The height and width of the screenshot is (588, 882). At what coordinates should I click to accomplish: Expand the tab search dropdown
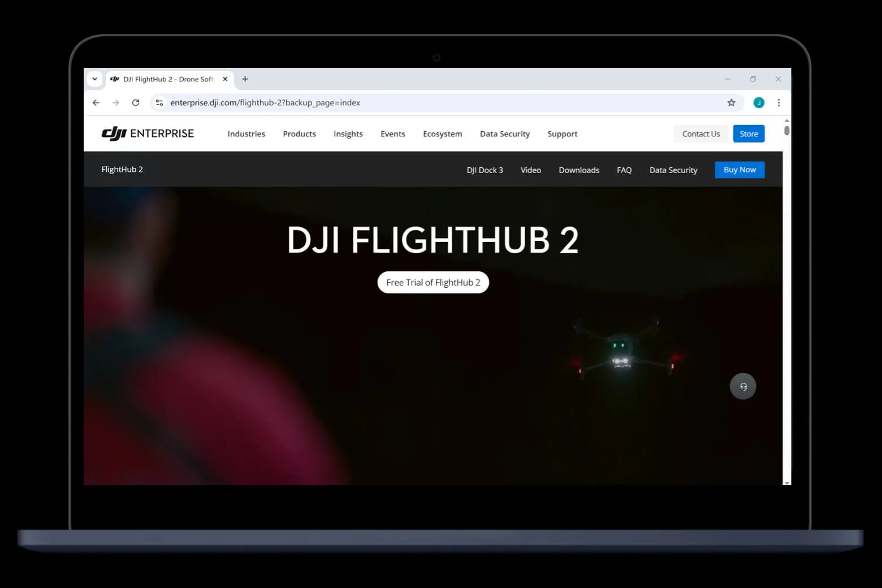point(94,79)
